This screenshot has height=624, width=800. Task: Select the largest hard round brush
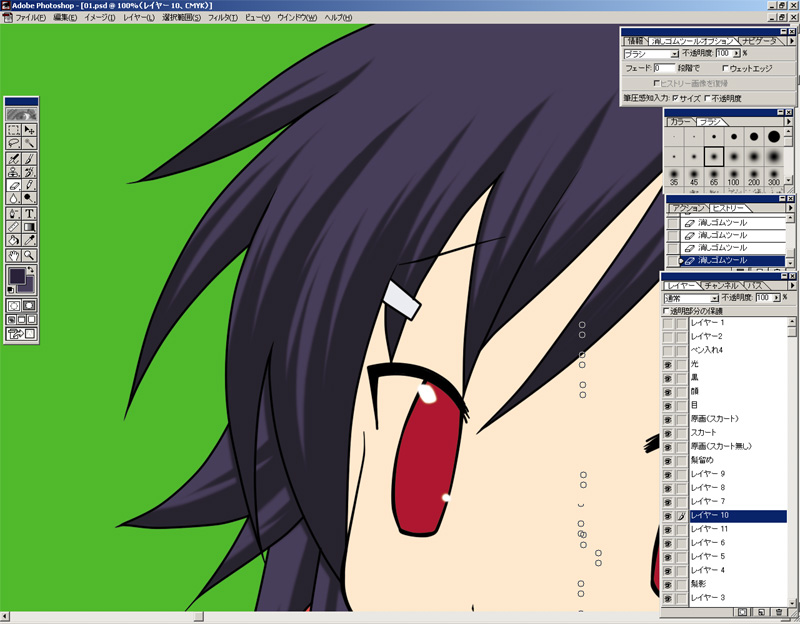774,137
